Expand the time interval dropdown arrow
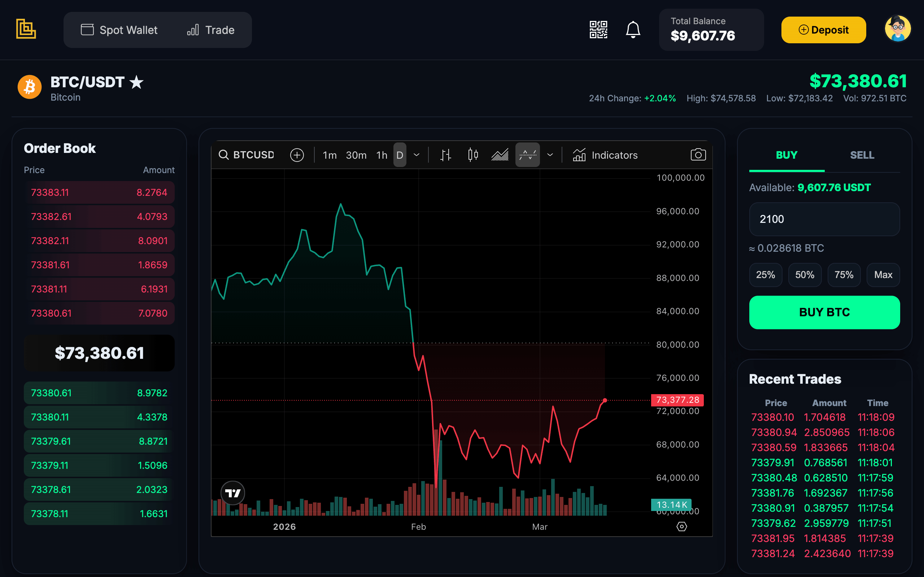The height and width of the screenshot is (577, 924). point(417,155)
